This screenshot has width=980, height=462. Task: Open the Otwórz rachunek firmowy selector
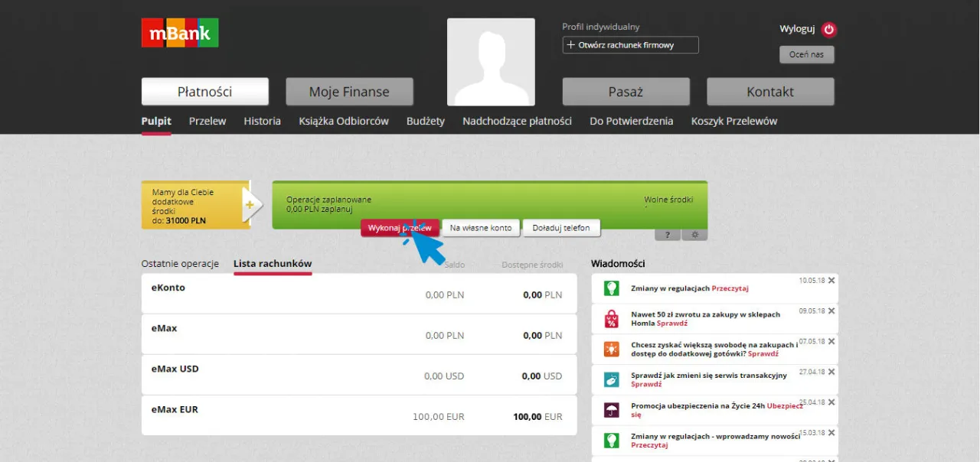pos(630,45)
